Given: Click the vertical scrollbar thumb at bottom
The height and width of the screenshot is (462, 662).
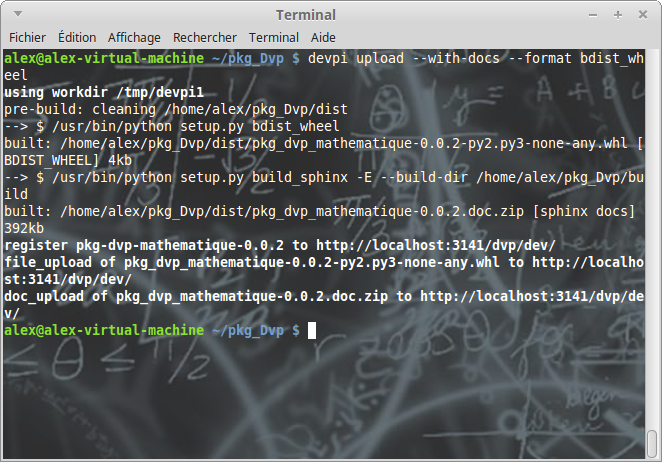Looking at the screenshot, I should (x=653, y=441).
